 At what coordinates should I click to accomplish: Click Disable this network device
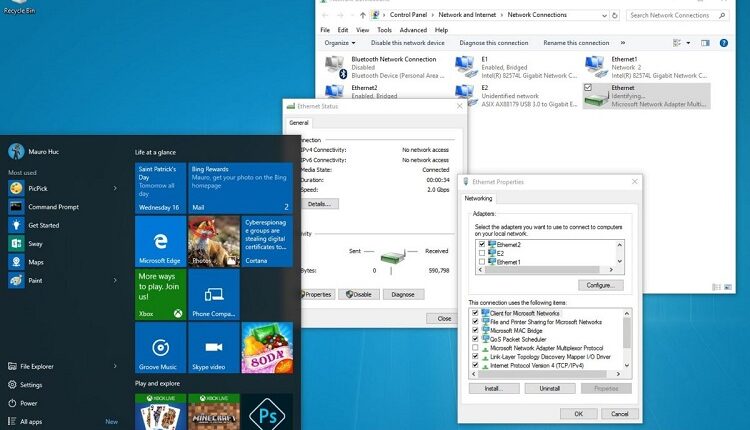pyautogui.click(x=408, y=43)
